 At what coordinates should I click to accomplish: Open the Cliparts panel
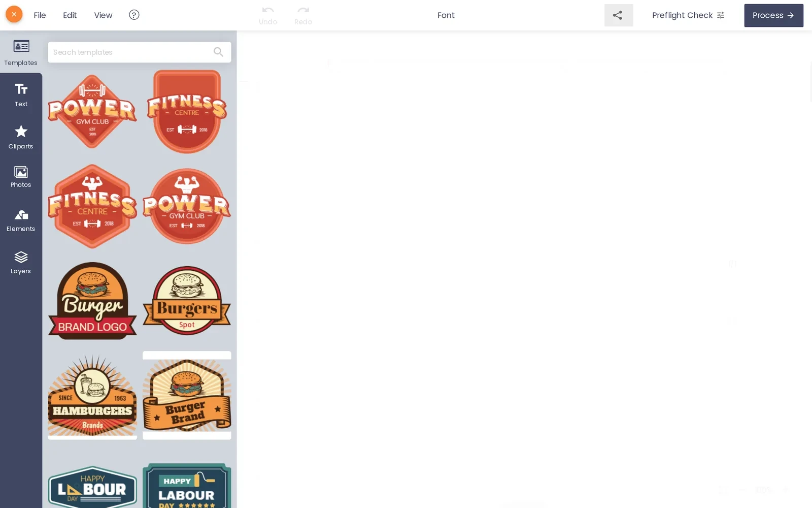[x=21, y=137]
